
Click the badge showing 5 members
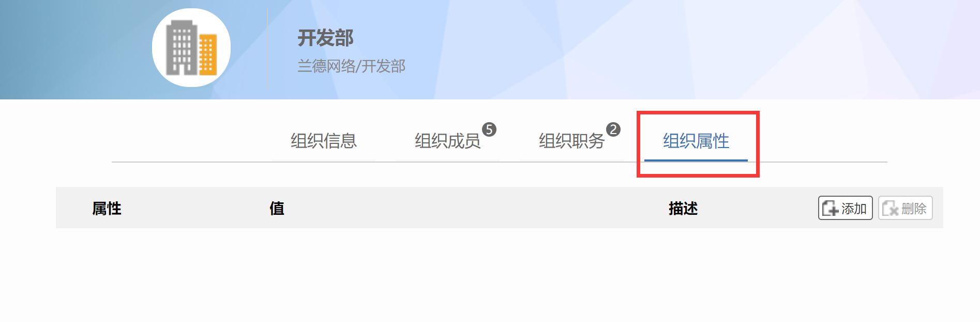tap(489, 129)
